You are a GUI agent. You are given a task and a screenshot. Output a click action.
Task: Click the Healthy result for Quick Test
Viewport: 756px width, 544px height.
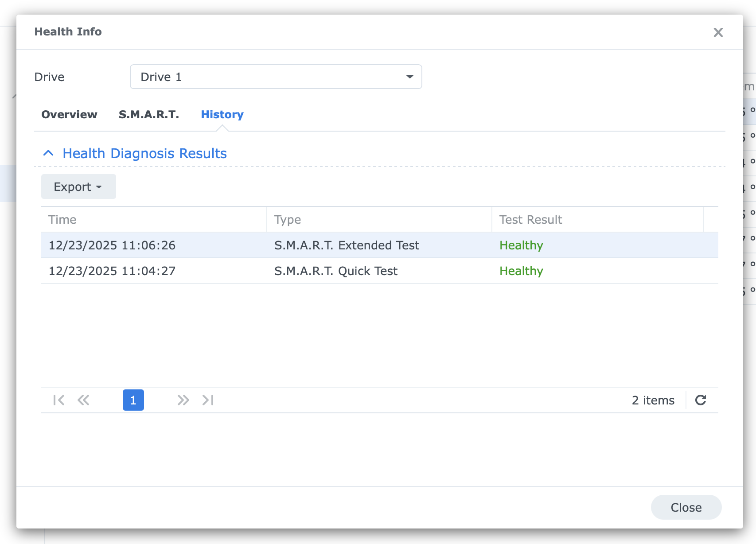click(521, 271)
